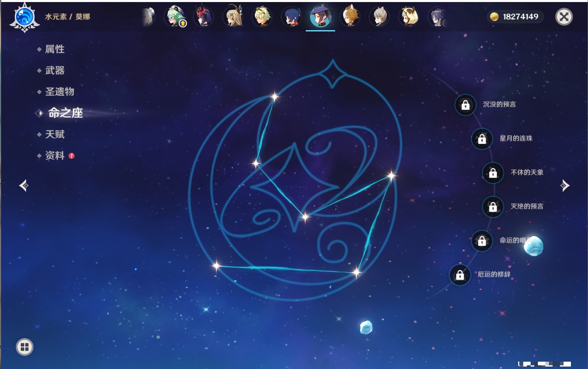The image size is (588, 369).
Task: Click the Mora coin icon
Action: [494, 17]
